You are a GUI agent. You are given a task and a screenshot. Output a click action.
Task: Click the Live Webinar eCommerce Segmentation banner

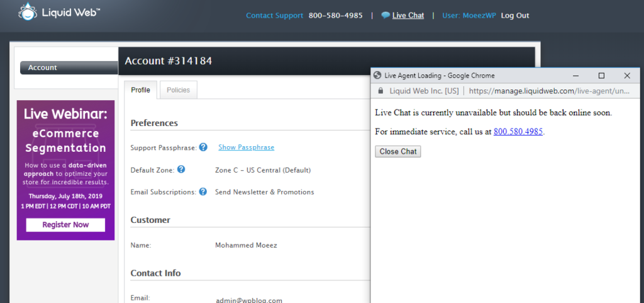pos(65,170)
